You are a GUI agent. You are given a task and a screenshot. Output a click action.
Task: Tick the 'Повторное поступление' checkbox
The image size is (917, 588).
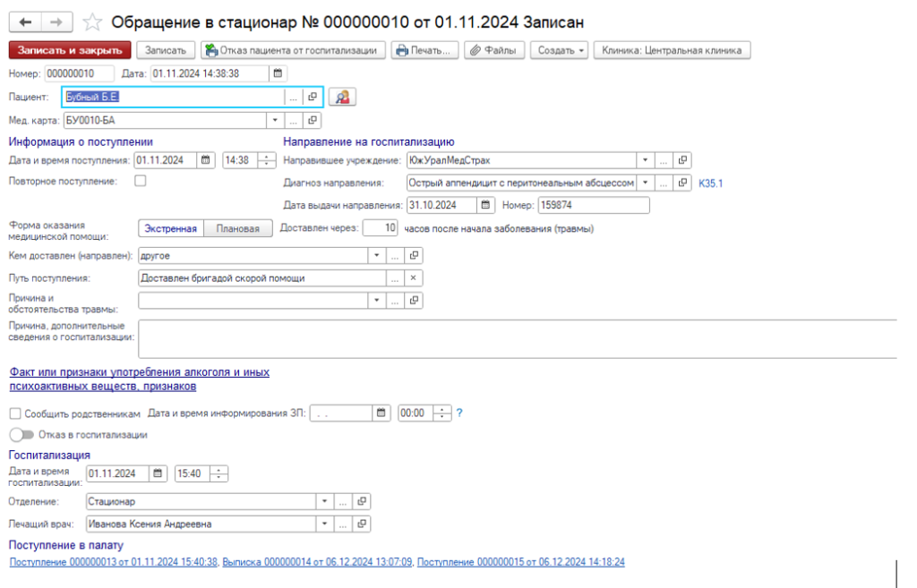point(141,181)
